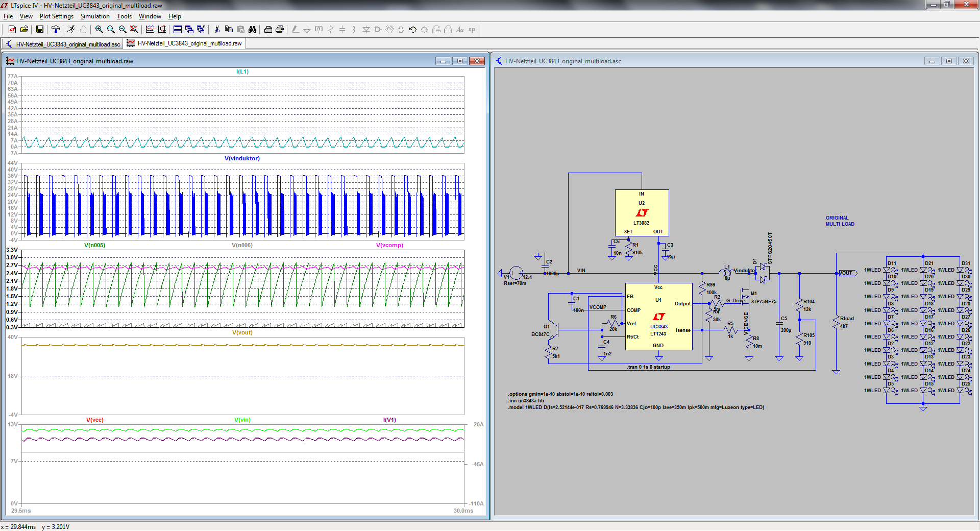Open the Plot Settings menu
Screen dimensions: 980x531
coord(57,16)
